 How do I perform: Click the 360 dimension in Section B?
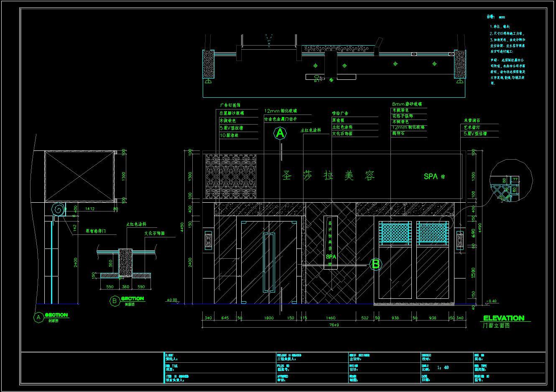125,287
